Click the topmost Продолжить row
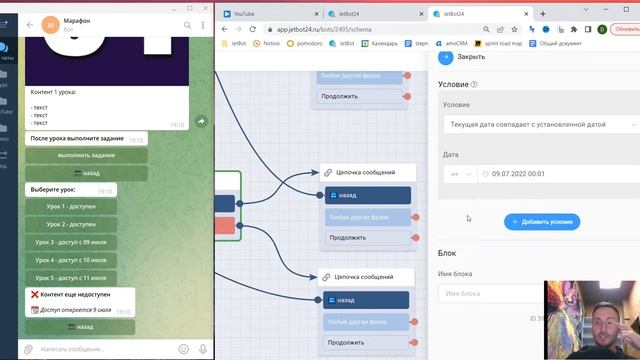This screenshot has height=360, width=640. [x=360, y=96]
